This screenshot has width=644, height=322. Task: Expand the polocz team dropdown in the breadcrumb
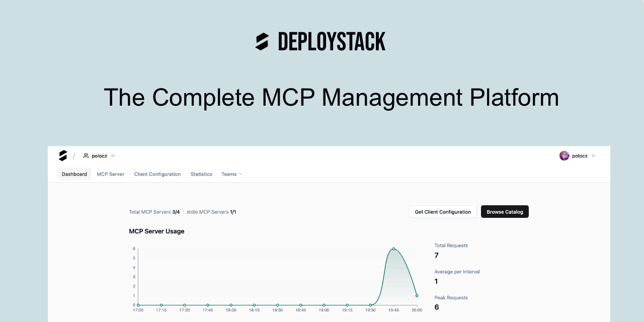point(113,155)
